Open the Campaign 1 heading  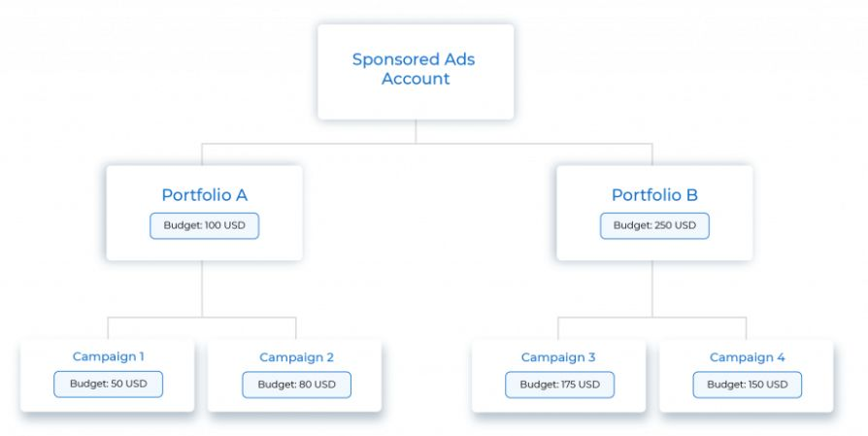pos(108,357)
